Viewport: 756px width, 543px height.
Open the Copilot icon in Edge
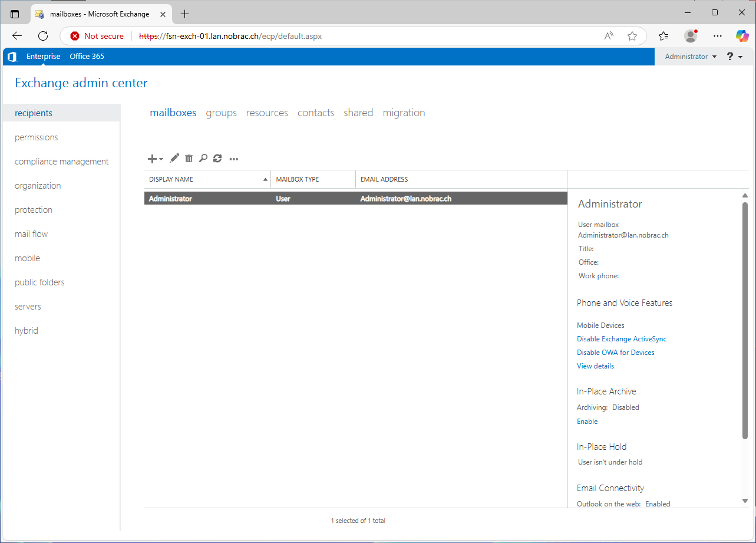(x=742, y=36)
